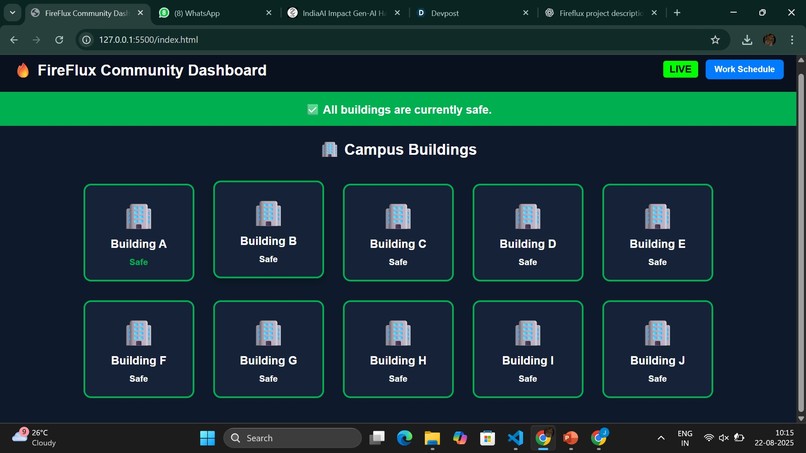Viewport: 806px width, 453px height.
Task: Open the Windows Start menu
Action: [207, 438]
